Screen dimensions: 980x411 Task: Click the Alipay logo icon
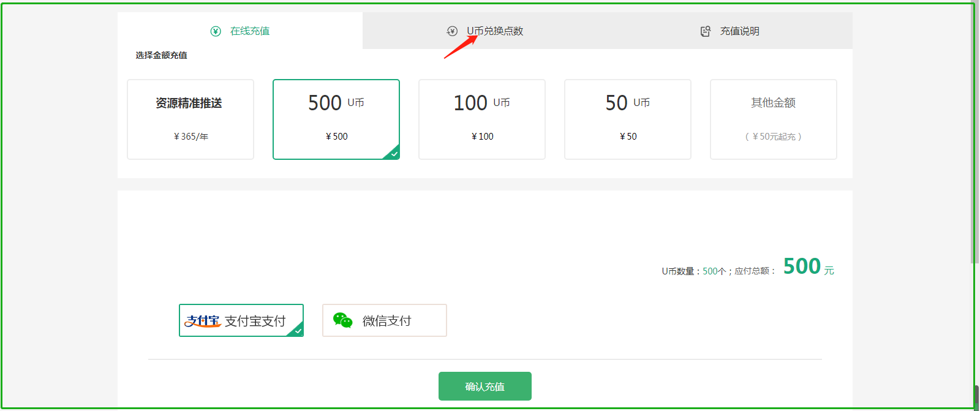203,321
